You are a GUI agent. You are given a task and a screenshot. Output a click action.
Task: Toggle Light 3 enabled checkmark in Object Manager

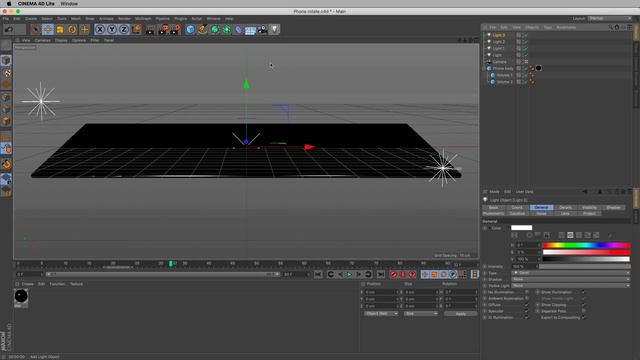click(x=526, y=36)
